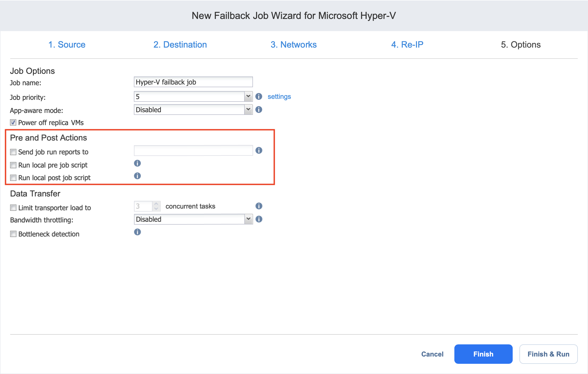The width and height of the screenshot is (588, 374).
Task: Increase concurrent tasks with stepper up arrow
Action: [x=156, y=204]
